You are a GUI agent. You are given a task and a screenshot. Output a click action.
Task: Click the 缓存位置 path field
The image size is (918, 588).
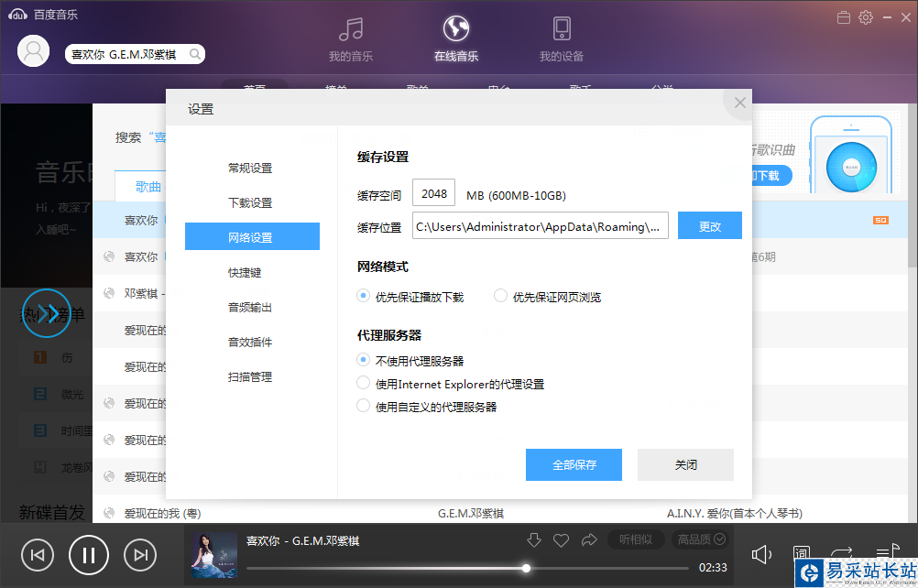541,226
